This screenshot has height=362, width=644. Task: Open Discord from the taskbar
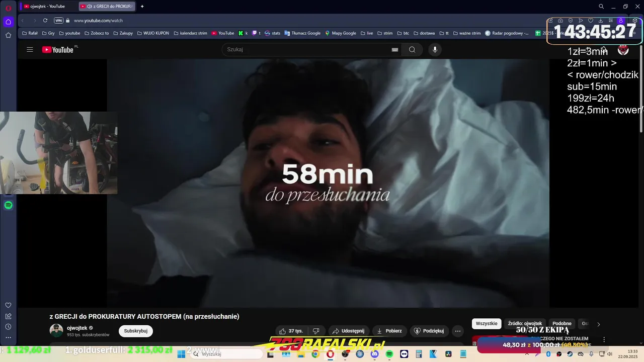(x=374, y=354)
